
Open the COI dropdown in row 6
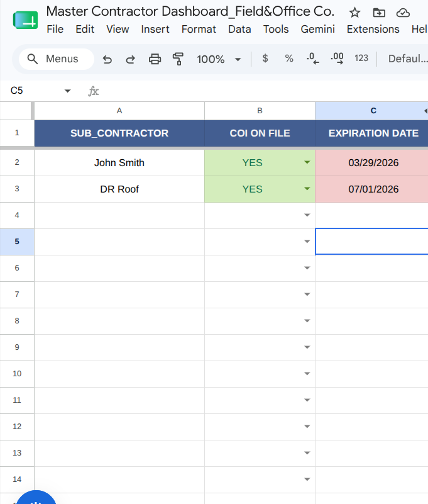[307, 268]
